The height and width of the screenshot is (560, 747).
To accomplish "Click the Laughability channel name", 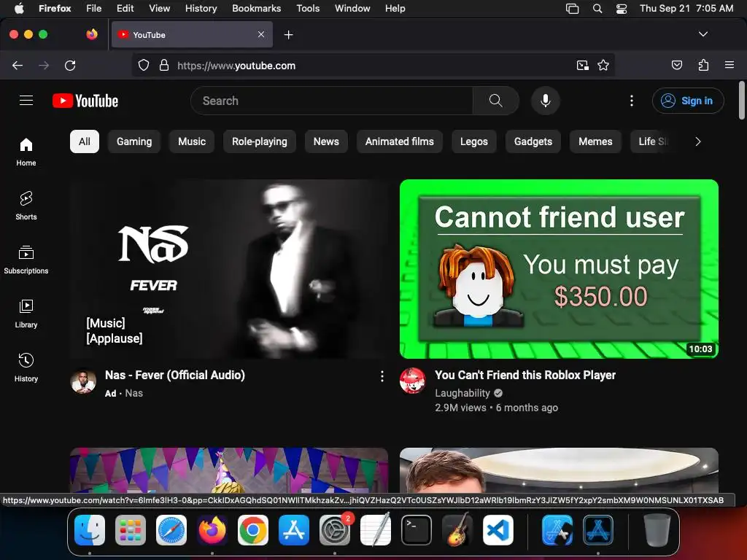I will 462,393.
